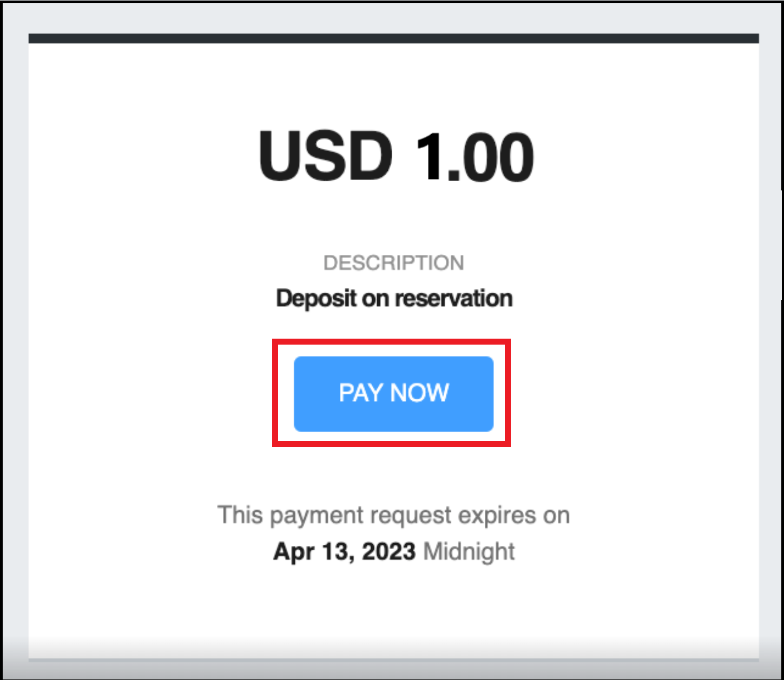The height and width of the screenshot is (680, 784).
Task: Click the payment expiration notice text
Action: point(393,514)
